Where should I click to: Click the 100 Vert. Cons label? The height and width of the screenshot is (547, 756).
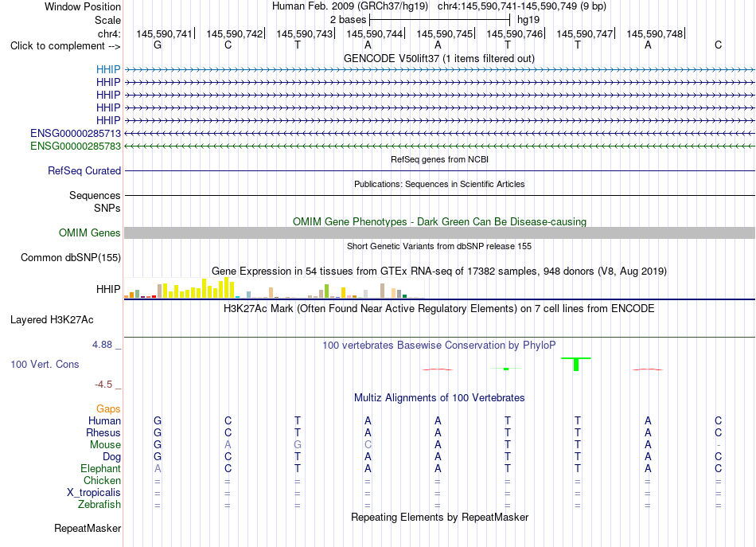45,364
